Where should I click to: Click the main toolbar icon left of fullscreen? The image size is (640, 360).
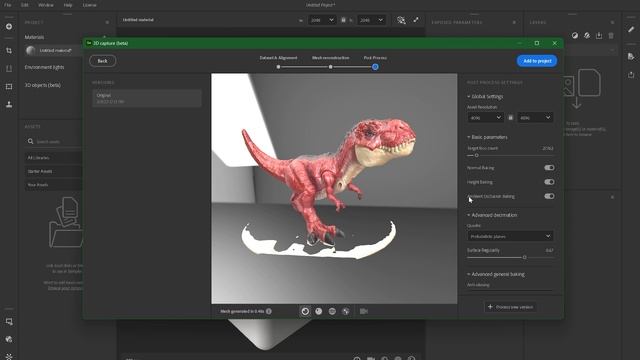point(401,20)
